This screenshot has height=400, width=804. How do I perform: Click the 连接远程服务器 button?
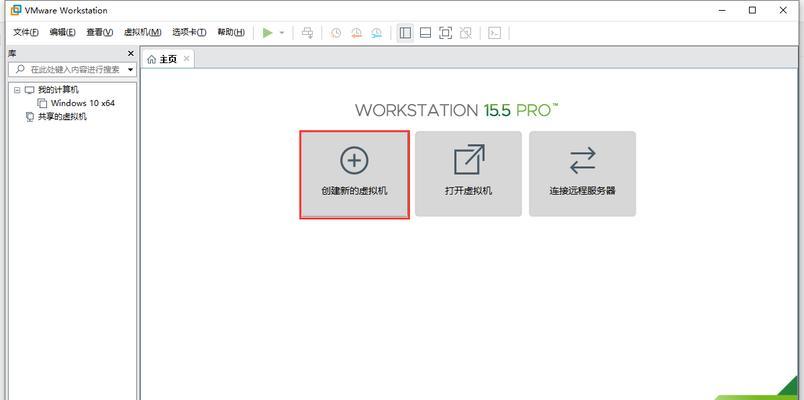(582, 174)
